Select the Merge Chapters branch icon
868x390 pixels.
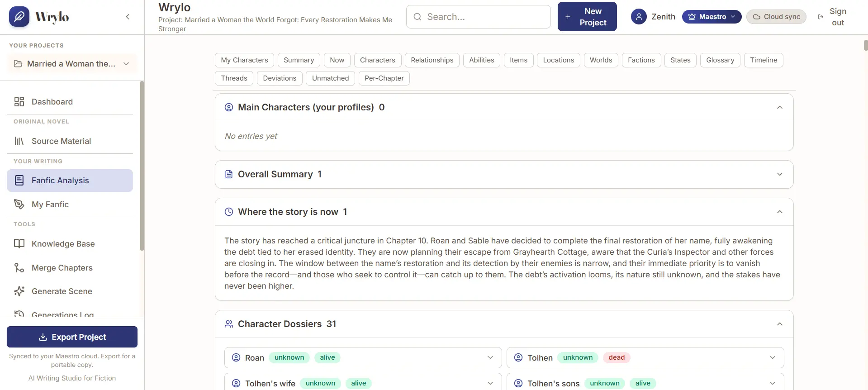(19, 268)
